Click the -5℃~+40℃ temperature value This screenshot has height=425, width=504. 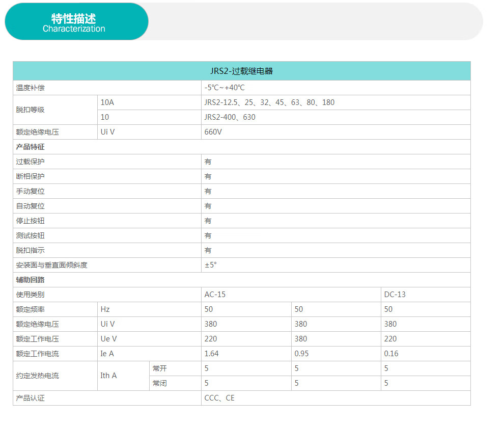point(225,88)
